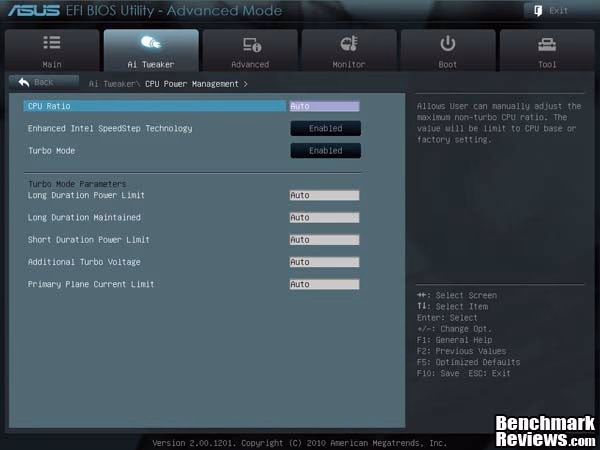
Task: Click the Additional Turbo Voltage label
Action: tap(84, 262)
